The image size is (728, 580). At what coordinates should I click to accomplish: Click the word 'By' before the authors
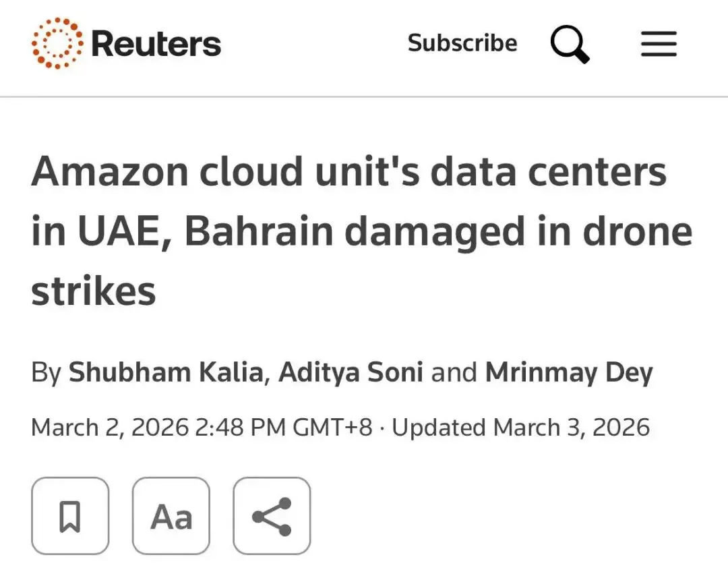[46, 372]
